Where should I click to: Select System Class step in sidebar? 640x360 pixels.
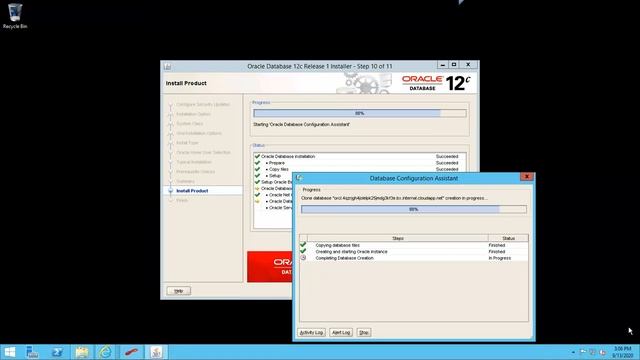pyautogui.click(x=190, y=124)
